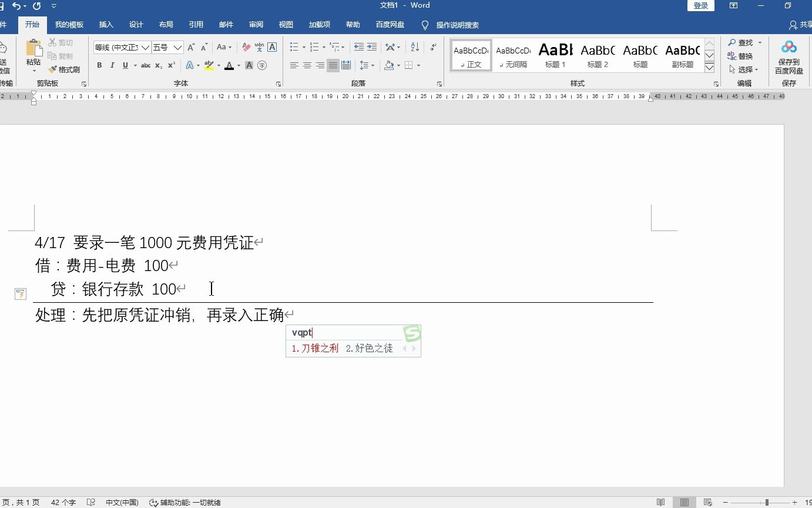This screenshot has height=508, width=812.
Task: Click the Paste (粘贴) clipboard icon
Action: point(33,48)
